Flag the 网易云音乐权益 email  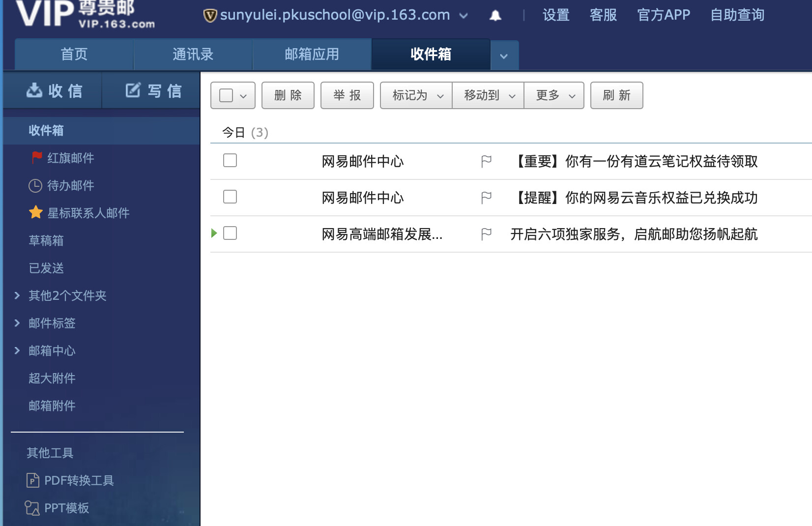click(486, 198)
